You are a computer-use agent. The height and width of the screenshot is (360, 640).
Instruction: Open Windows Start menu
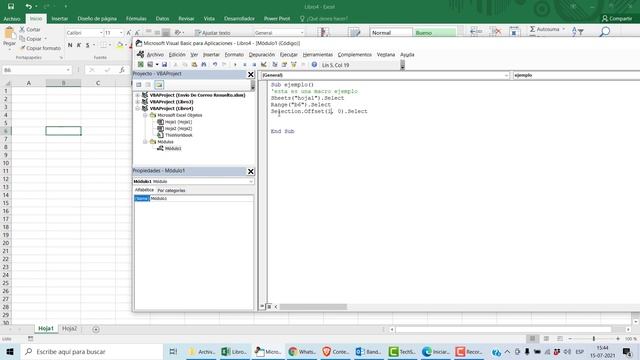[x=10, y=351]
